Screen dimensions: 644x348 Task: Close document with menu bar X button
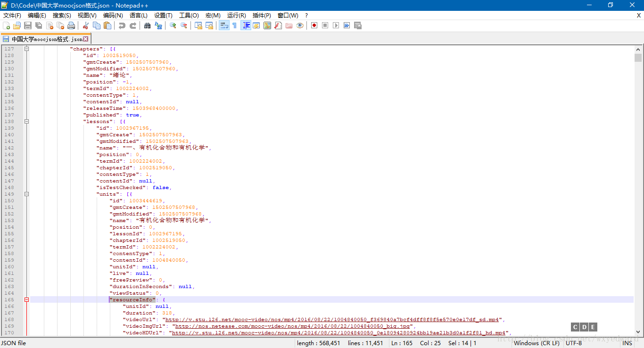coord(639,16)
